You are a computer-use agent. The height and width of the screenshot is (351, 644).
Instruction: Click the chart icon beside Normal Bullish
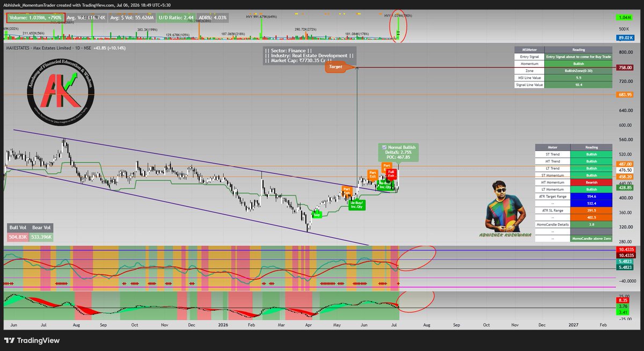383,147
